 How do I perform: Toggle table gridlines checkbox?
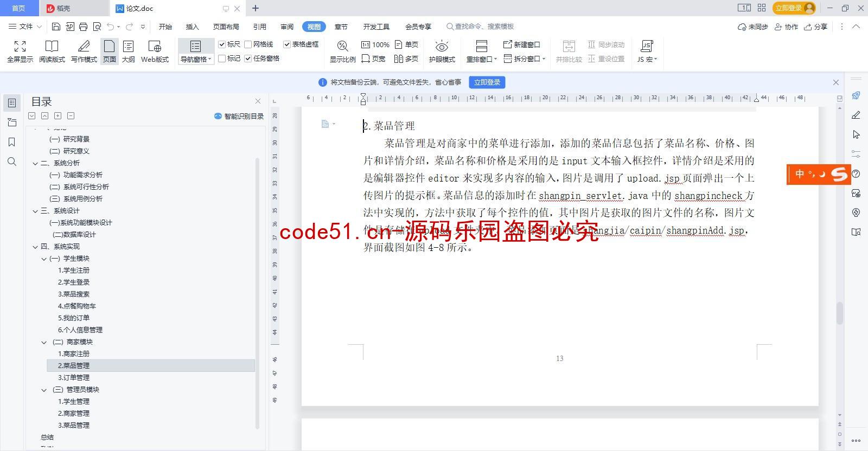(x=287, y=44)
